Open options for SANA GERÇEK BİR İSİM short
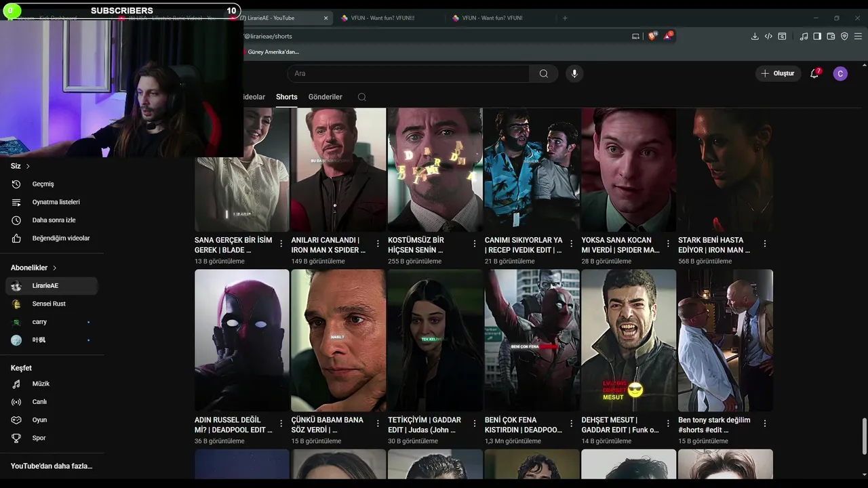 point(281,243)
